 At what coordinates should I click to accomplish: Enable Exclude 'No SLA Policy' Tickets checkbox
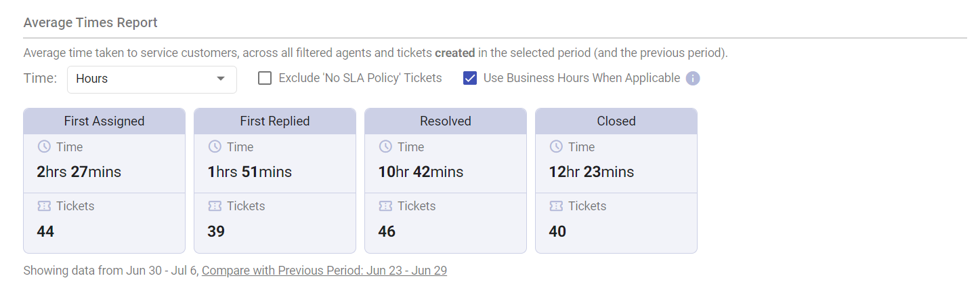click(x=265, y=79)
